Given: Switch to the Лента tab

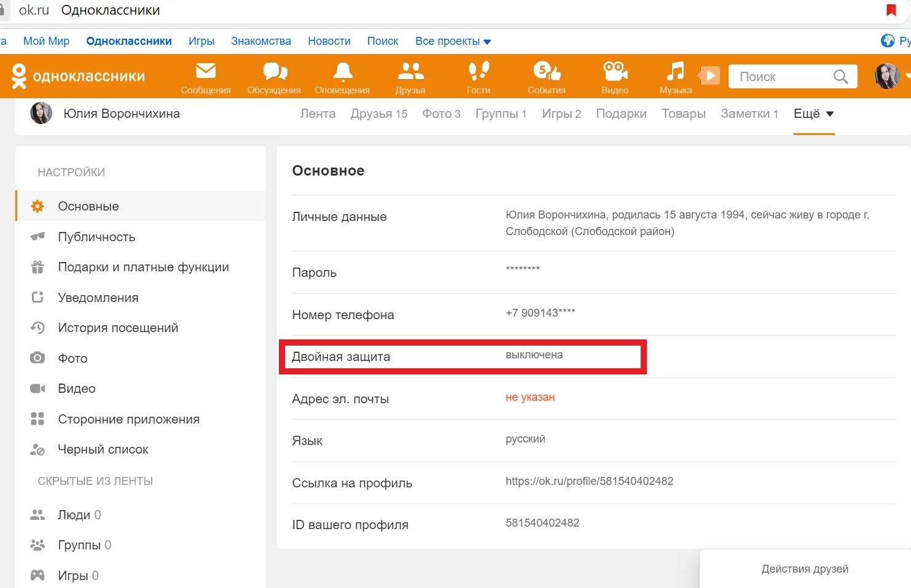Looking at the screenshot, I should 318,114.
